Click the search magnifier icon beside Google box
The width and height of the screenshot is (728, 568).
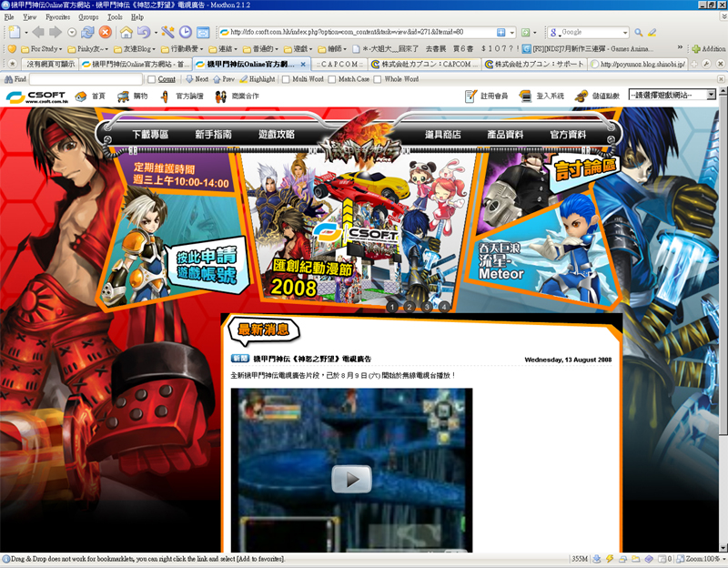[639, 33]
